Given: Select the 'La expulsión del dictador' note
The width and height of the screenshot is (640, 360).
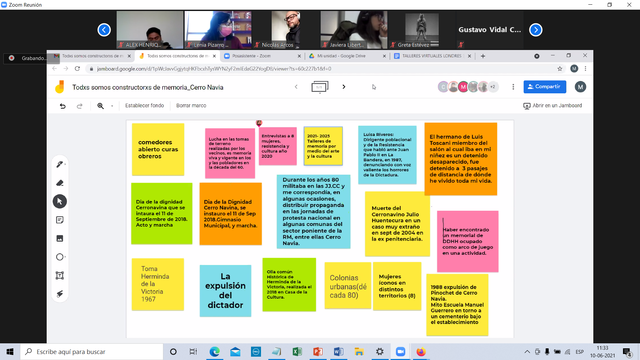Looking at the screenshot, I should coord(225,291).
